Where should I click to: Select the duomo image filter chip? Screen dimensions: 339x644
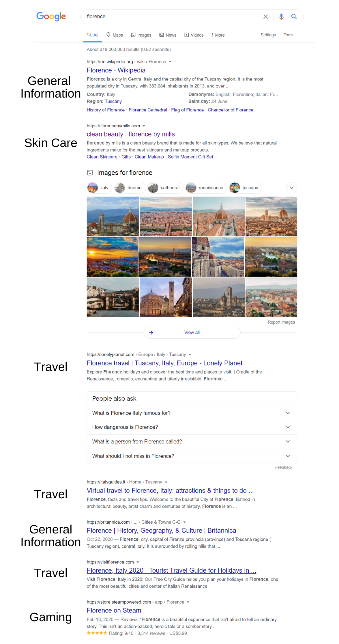[130, 188]
